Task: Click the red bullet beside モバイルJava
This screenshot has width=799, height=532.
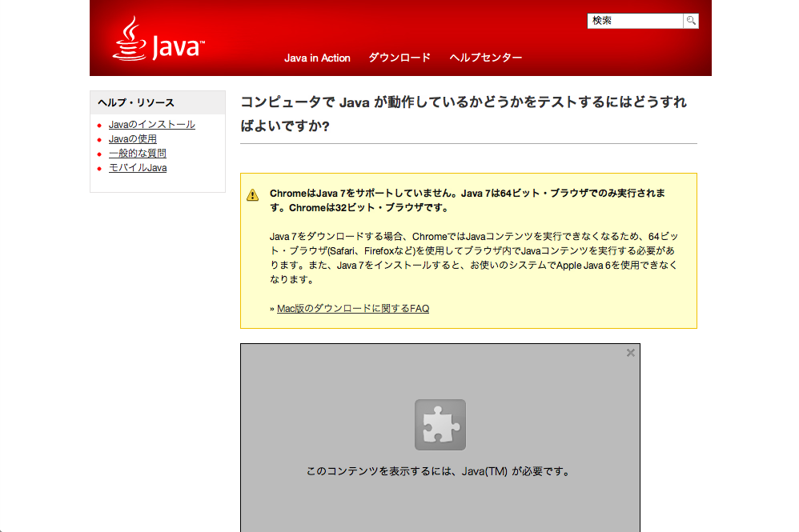Action: [x=99, y=169]
